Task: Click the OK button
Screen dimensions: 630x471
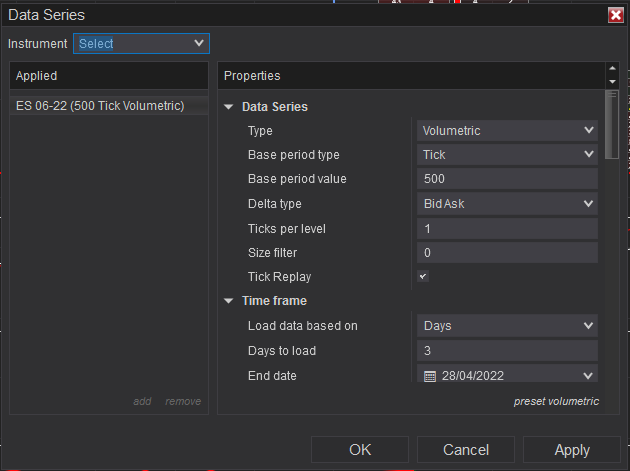Action: pyautogui.click(x=360, y=450)
